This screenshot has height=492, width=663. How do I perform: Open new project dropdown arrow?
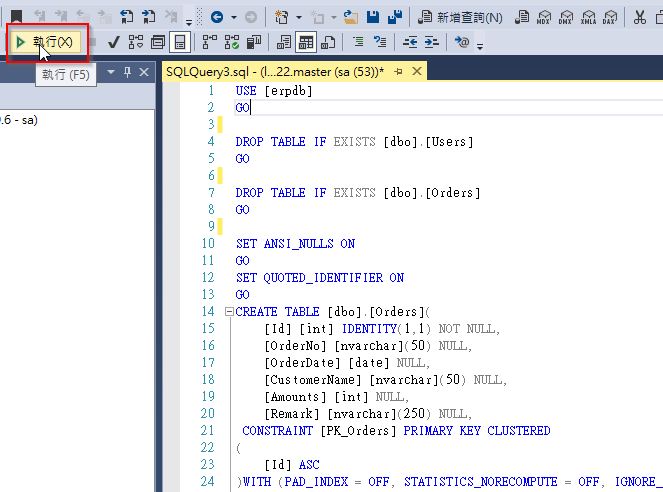tap(299, 17)
